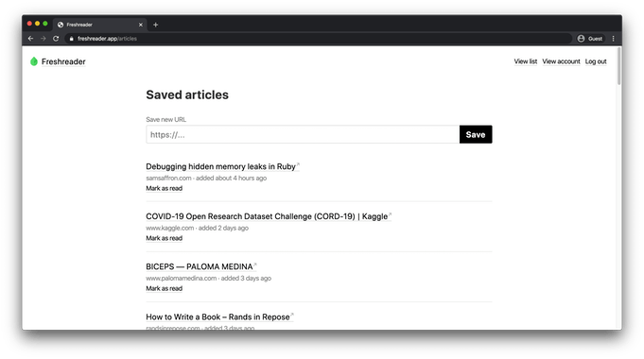Mark the Ruby memory leaks article as read

click(x=164, y=188)
